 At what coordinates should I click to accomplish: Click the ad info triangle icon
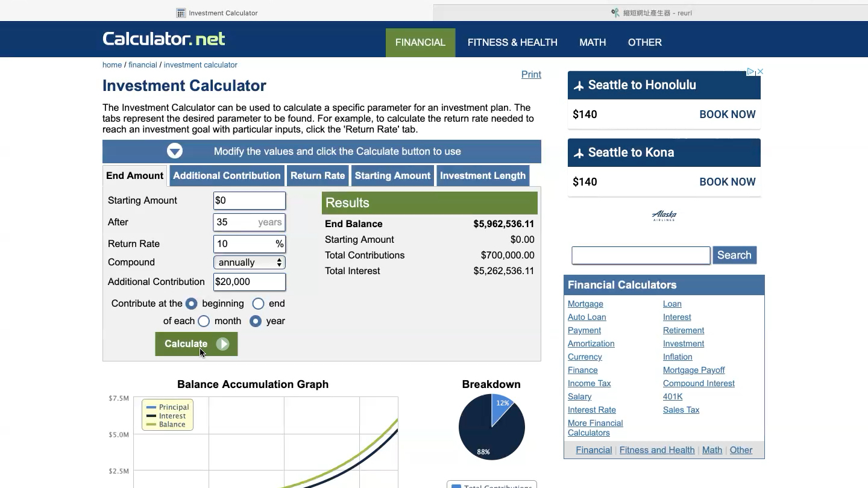(750, 72)
